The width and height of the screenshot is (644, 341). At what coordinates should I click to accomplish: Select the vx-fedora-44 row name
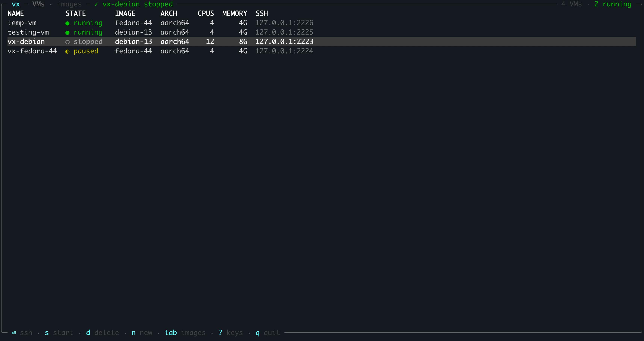32,51
